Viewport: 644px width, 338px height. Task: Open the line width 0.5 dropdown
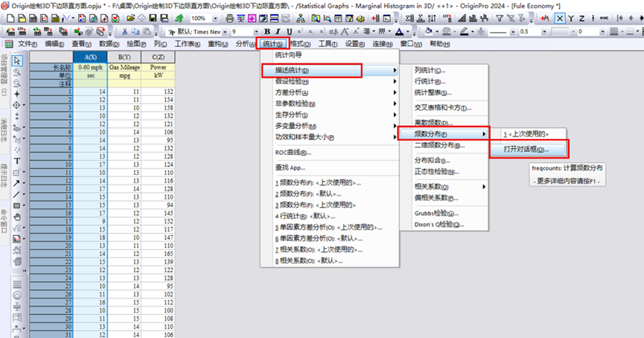544,31
